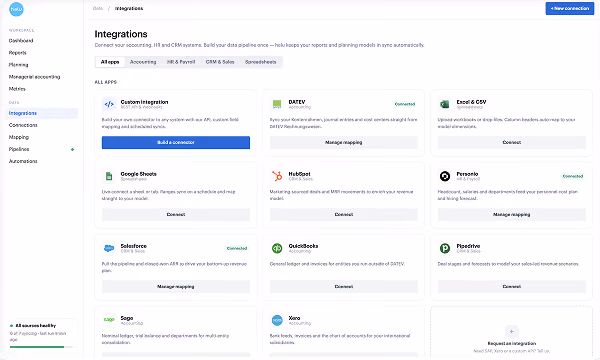Click Connect on the Excel & CSV card
Screen dimensions: 600x360
(512, 142)
